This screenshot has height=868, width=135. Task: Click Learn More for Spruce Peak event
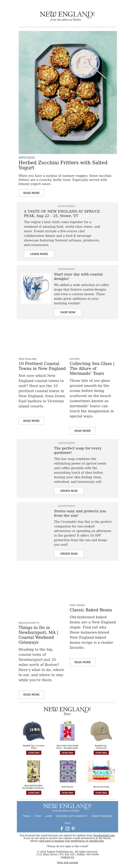click(x=39, y=254)
